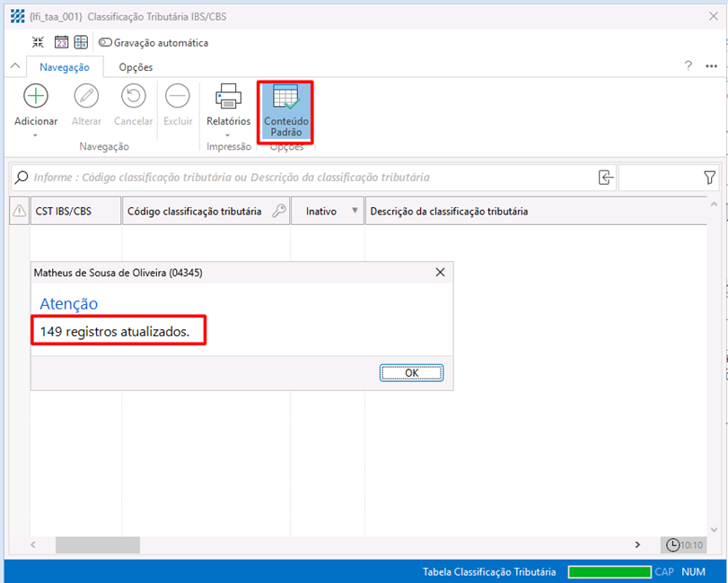Screen dimensions: 728x583
Task: Click the import arrow icon beside search
Action: (606, 178)
